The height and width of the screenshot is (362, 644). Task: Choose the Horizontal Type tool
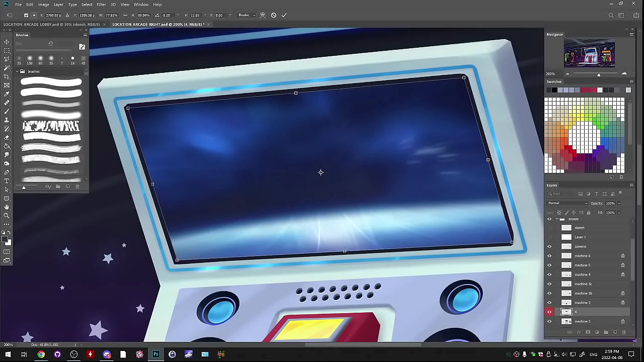point(7,181)
